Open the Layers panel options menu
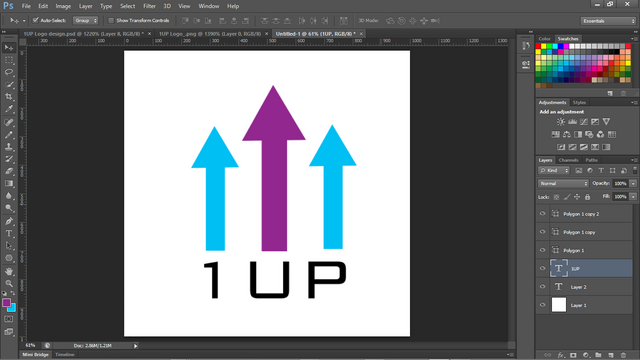 pyautogui.click(x=633, y=160)
